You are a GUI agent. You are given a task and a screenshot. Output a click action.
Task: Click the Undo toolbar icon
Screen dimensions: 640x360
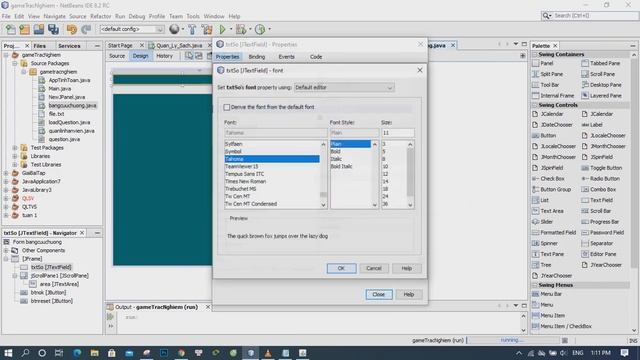click(x=72, y=29)
